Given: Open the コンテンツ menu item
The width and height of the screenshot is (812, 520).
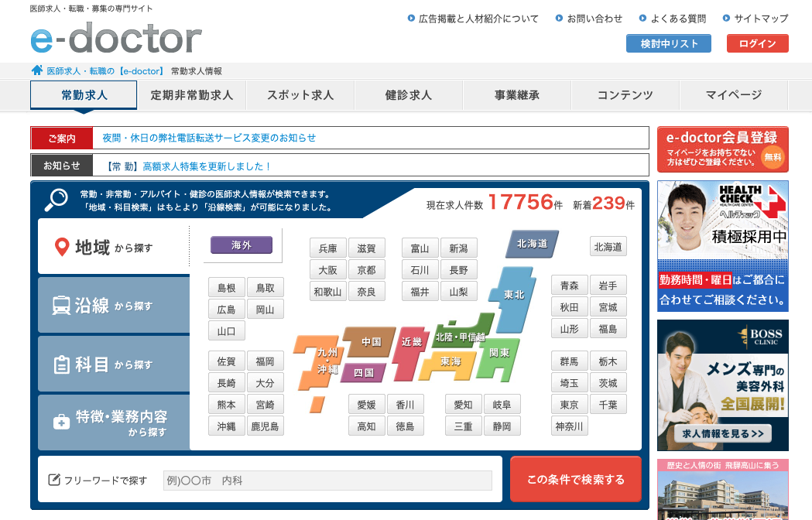Looking at the screenshot, I should point(625,94).
